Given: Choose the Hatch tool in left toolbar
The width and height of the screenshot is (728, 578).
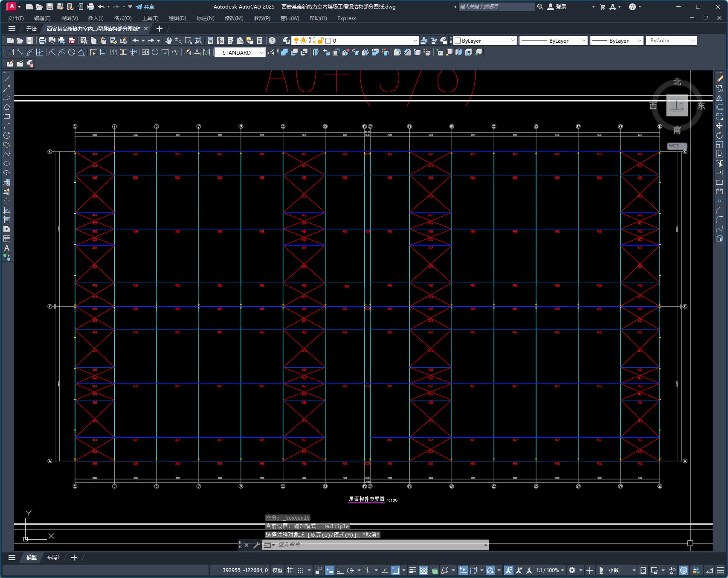Looking at the screenshot, I should tap(7, 210).
